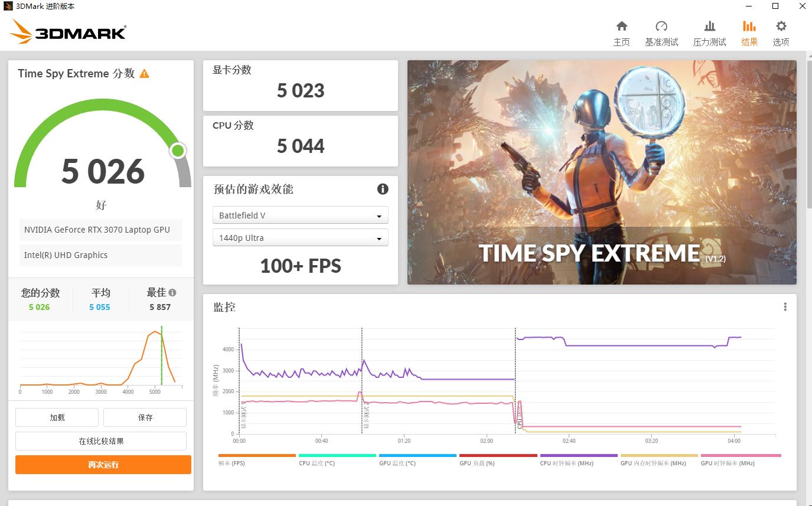Click 在线比较结果 to compare results online

[101, 440]
